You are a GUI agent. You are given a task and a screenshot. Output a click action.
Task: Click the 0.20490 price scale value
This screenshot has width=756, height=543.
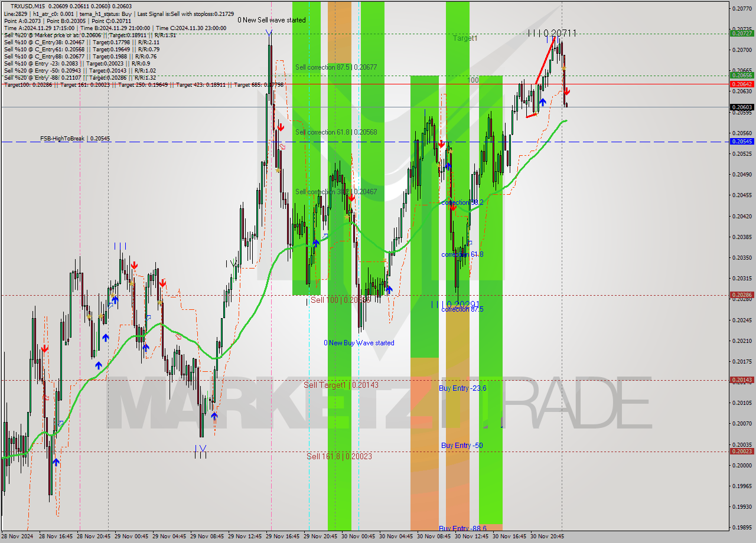click(742, 175)
